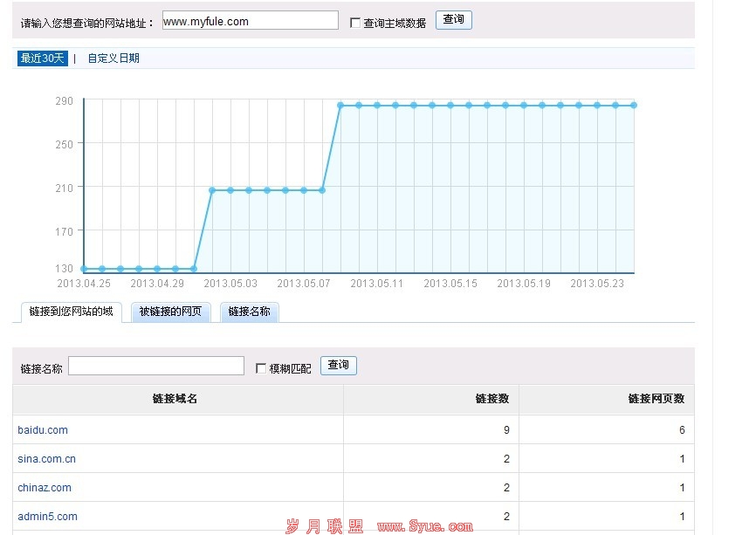The width and height of the screenshot is (756, 535).
Task: Switch to the 被链接的网页 tab
Action: coord(170,312)
